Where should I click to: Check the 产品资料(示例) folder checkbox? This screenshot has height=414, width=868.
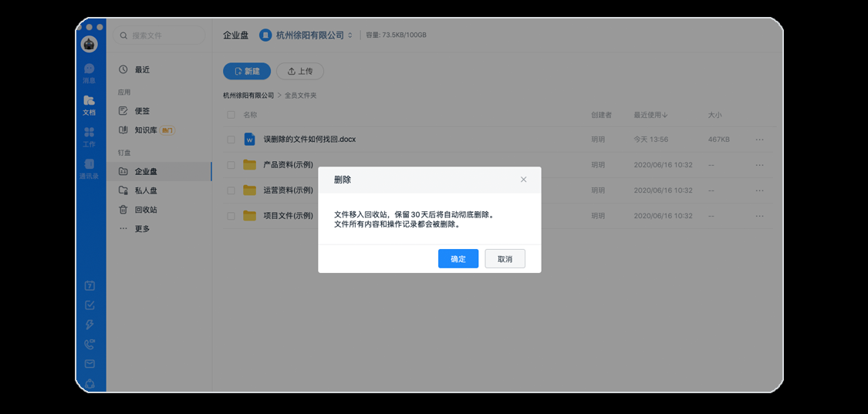(231, 165)
